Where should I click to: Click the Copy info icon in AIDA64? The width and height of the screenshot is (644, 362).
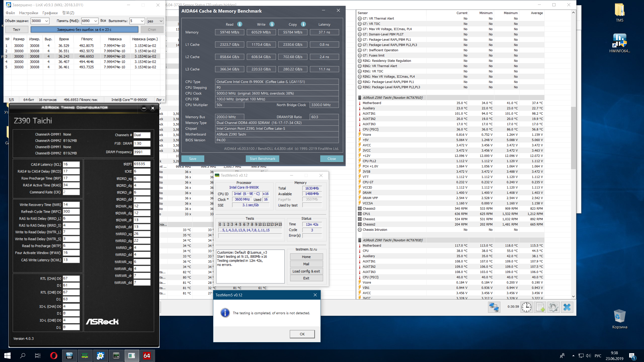point(303,24)
